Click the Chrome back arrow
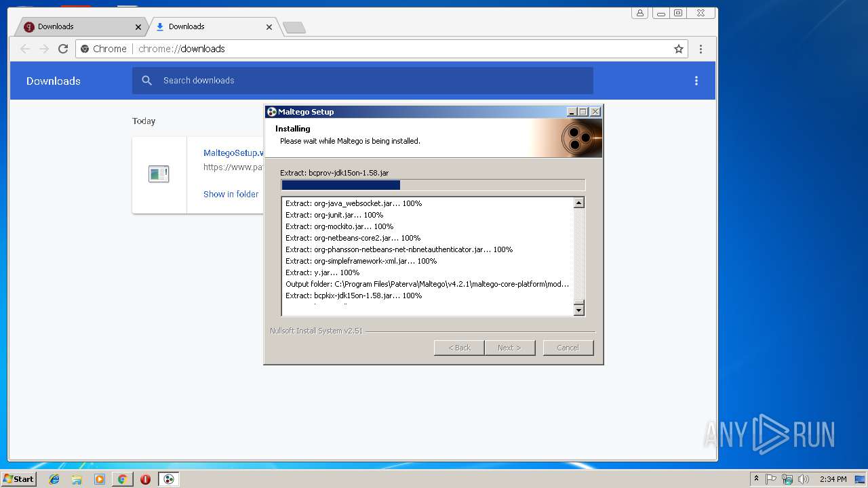The image size is (868, 488). point(25,49)
